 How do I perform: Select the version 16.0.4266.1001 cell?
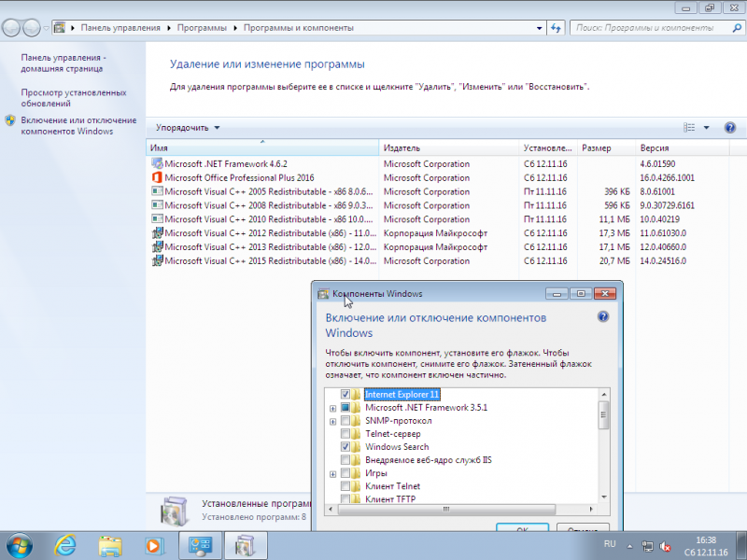pyautogui.click(x=667, y=177)
